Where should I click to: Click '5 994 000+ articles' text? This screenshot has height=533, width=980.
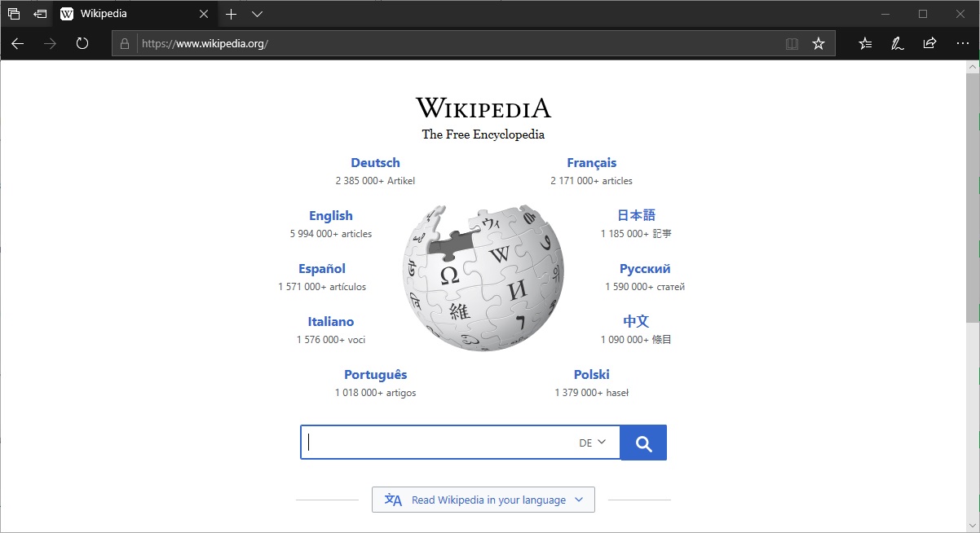331,234
